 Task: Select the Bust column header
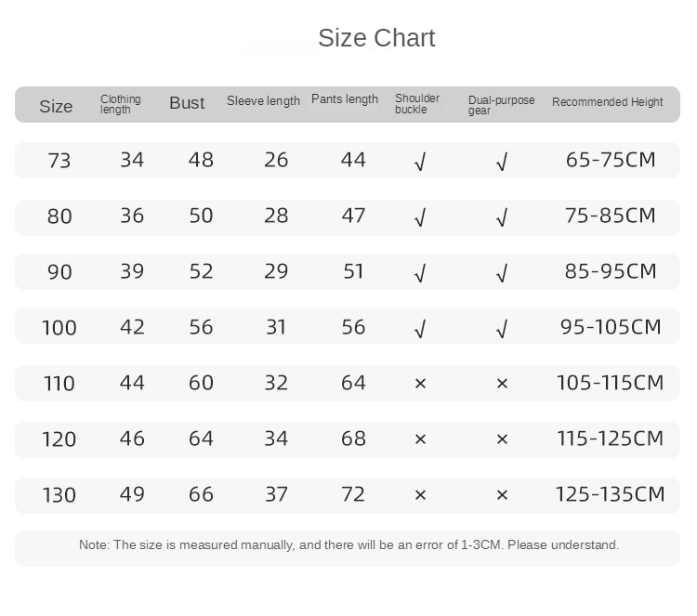[187, 103]
